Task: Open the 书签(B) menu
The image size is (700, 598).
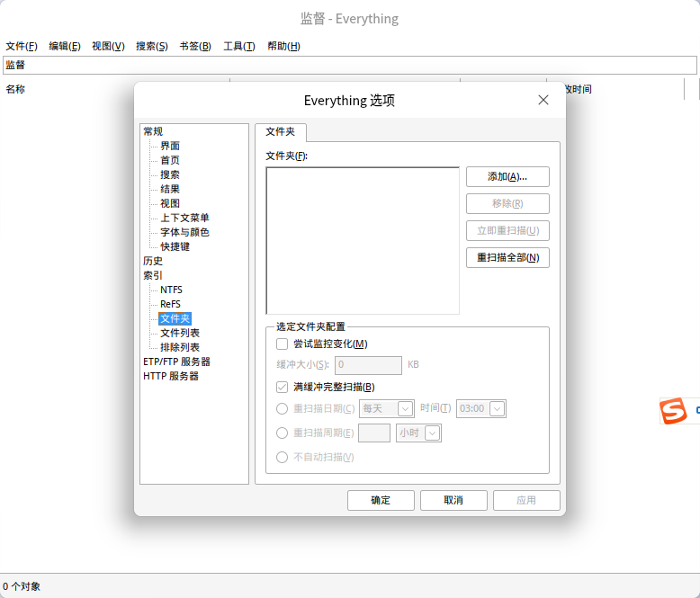Action: 195,46
